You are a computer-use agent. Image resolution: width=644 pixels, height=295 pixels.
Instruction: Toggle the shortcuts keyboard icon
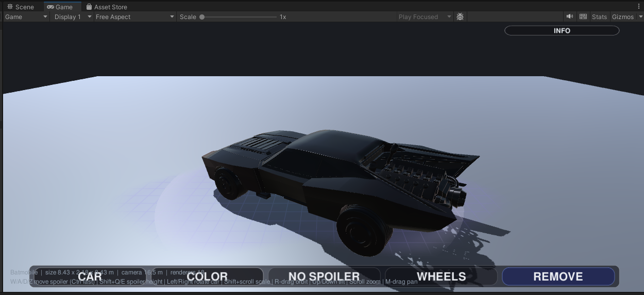coord(583,17)
